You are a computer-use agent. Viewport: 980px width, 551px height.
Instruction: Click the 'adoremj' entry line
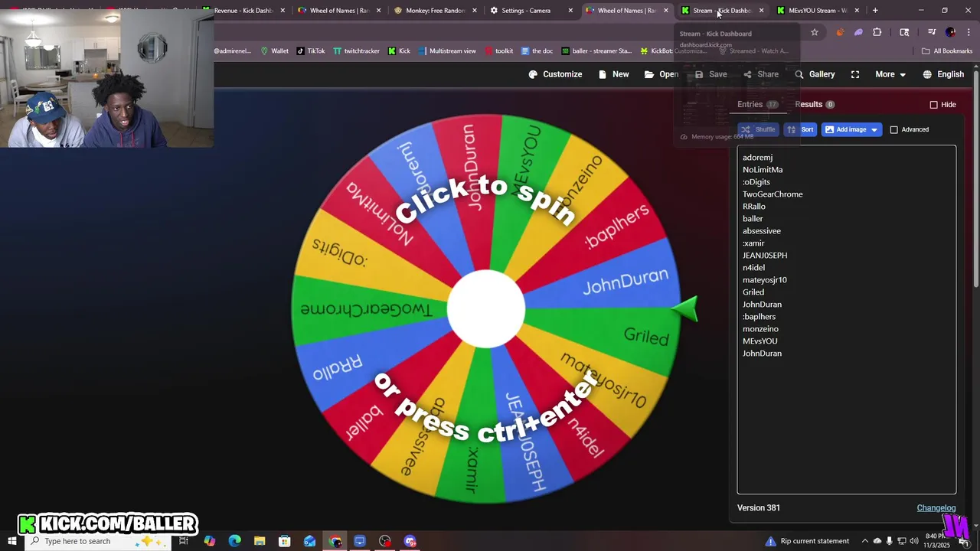757,158
